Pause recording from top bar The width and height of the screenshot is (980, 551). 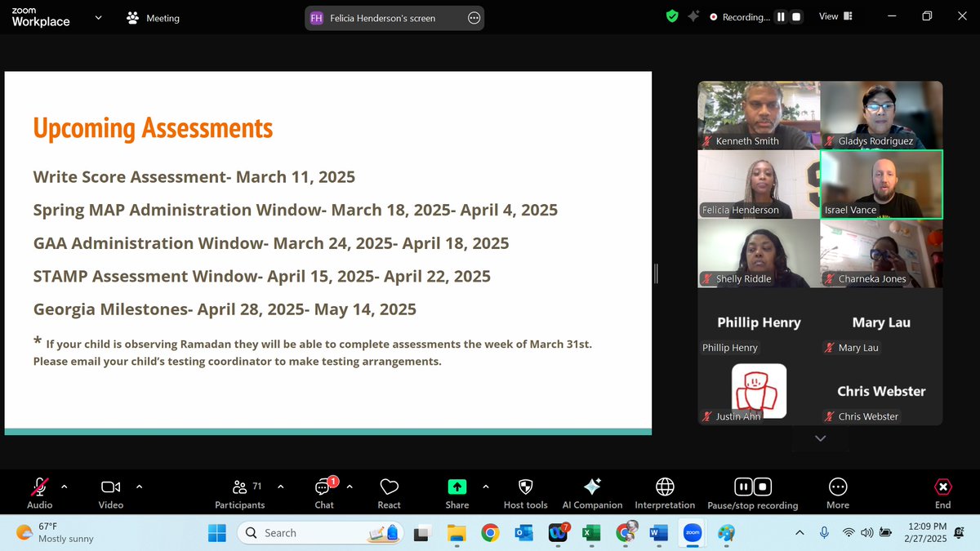[781, 17]
